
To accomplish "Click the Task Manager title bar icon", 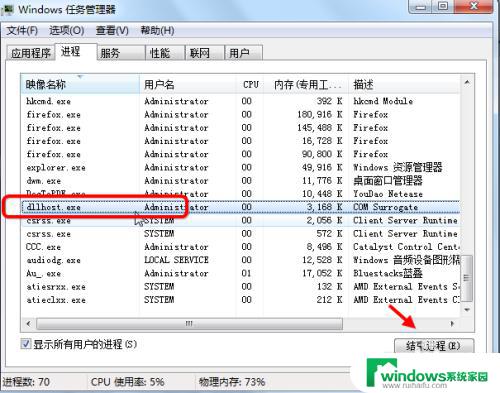I will (7, 9).
